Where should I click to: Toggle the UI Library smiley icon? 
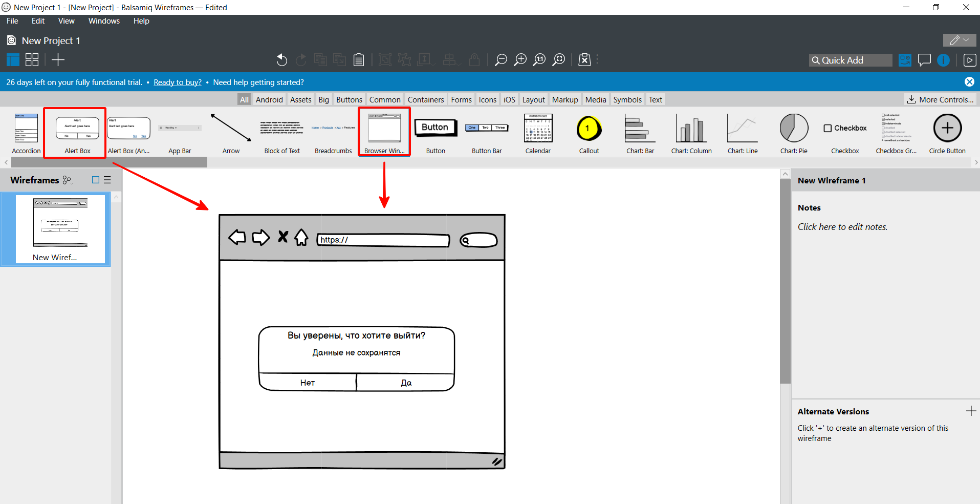[x=905, y=60]
